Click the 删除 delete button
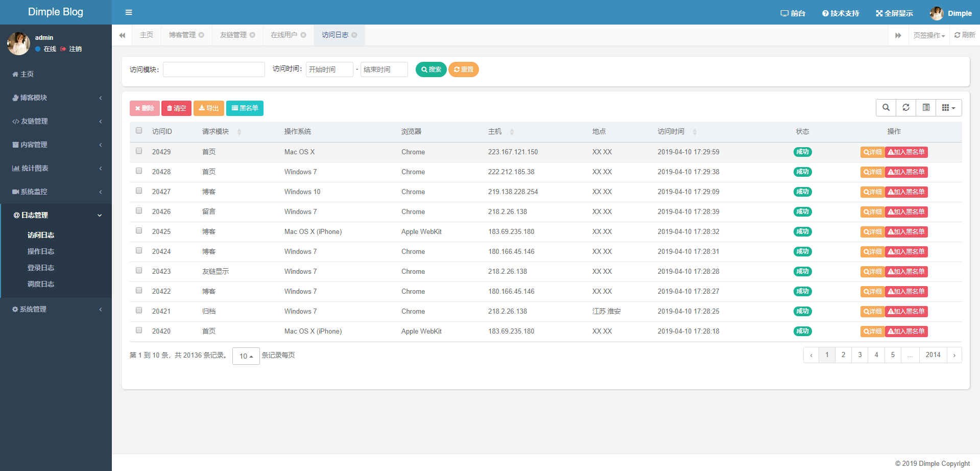Viewport: 980px width, 471px height. tap(145, 108)
